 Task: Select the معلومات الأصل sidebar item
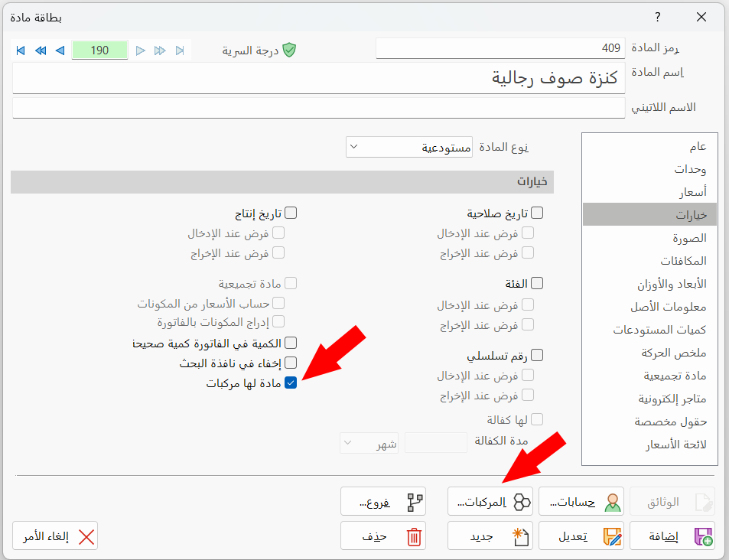tap(649, 307)
